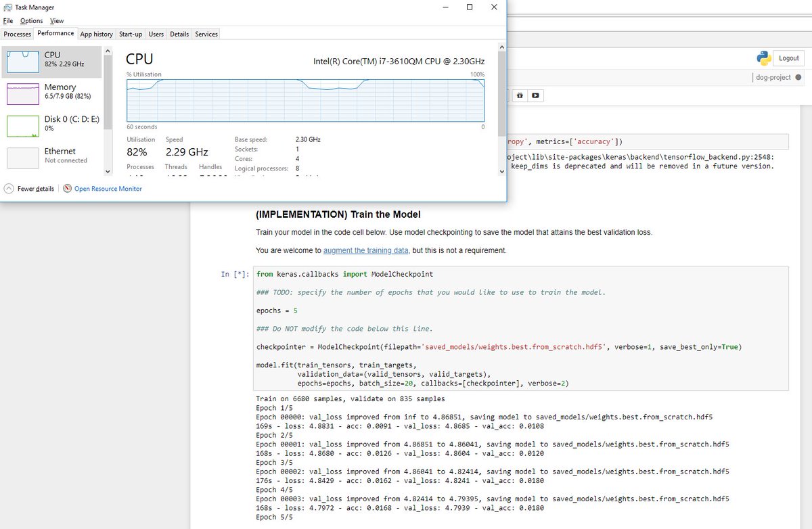Click the Task Manager title bar icon

pyautogui.click(x=7, y=8)
